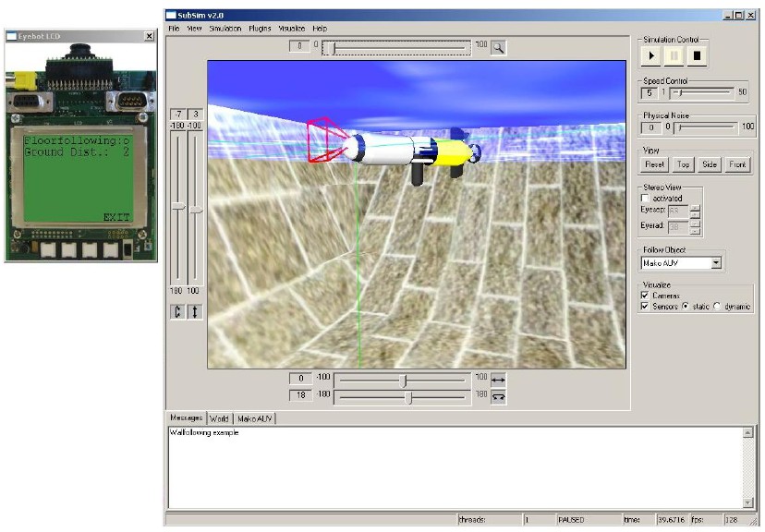
Task: Open the Simulation menu
Action: (x=225, y=29)
